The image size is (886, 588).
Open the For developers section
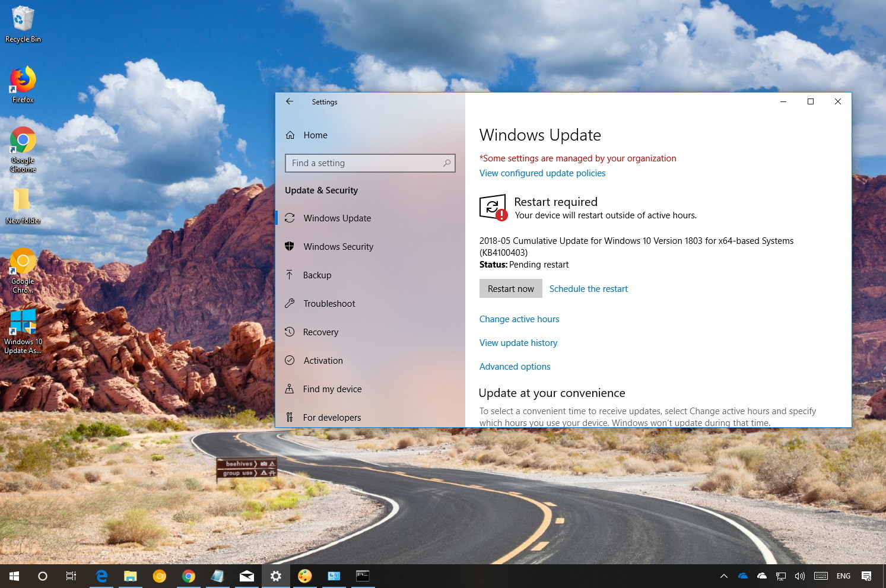click(x=332, y=417)
